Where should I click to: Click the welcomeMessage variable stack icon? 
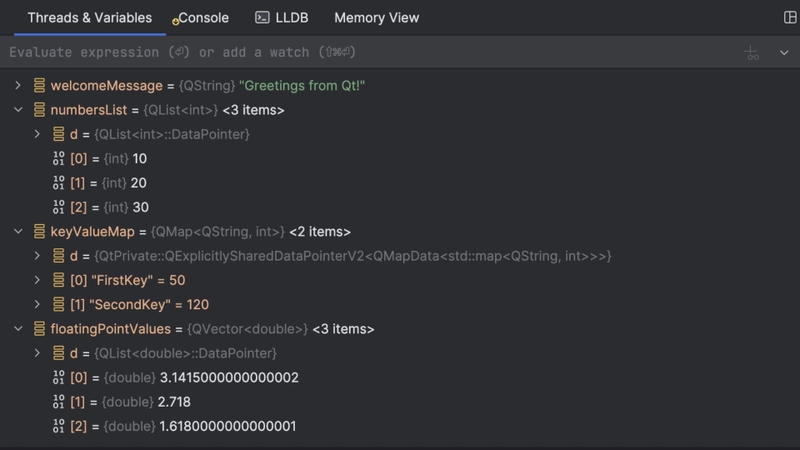[40, 86]
